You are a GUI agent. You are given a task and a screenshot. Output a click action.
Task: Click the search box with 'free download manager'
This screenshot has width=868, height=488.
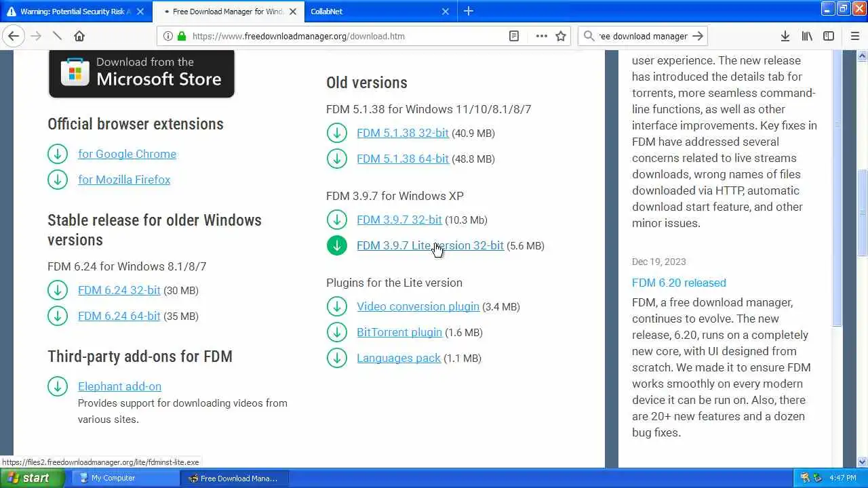[642, 36]
